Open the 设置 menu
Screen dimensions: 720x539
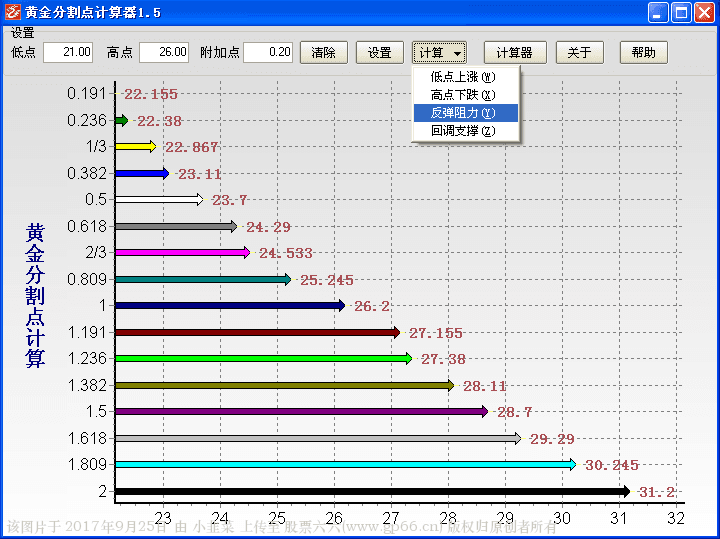22,33
